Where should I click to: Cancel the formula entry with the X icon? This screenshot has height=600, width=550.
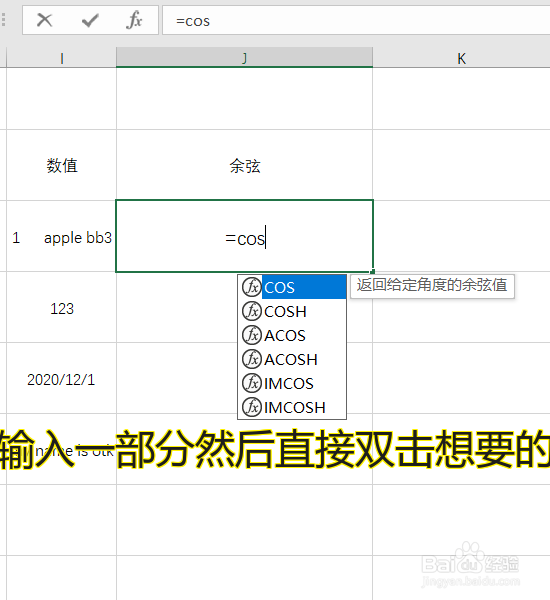coord(44,20)
